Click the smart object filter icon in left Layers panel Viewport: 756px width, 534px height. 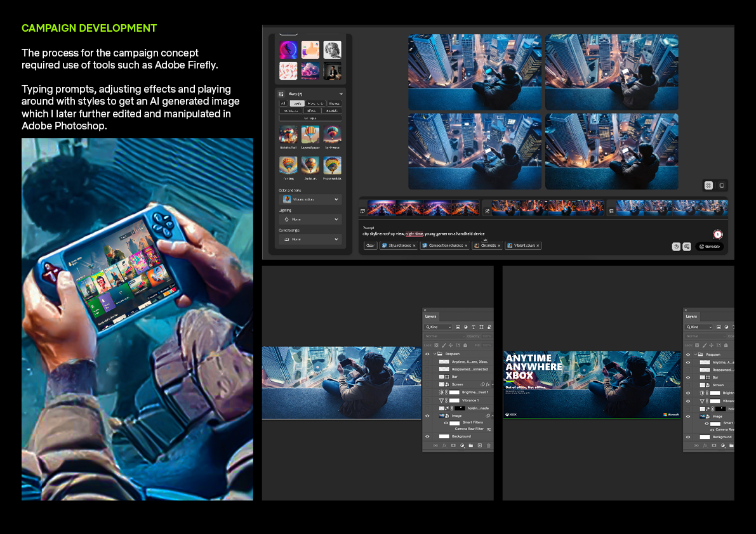(x=489, y=327)
